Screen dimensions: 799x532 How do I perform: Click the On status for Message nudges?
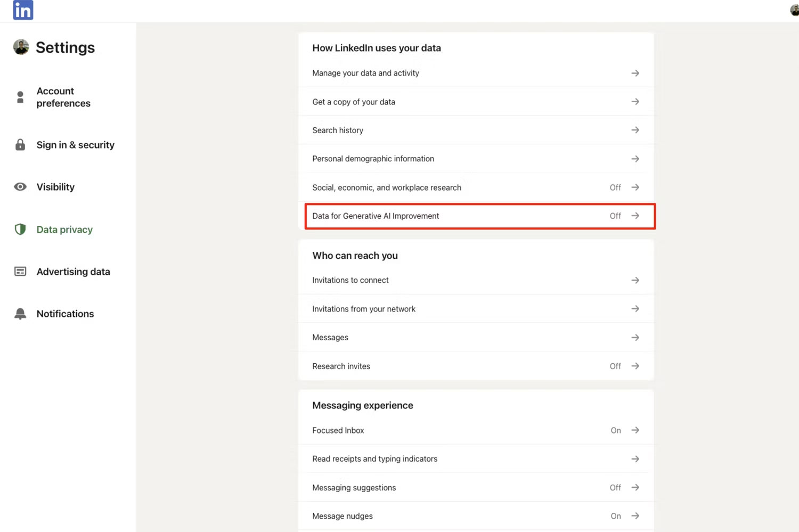click(616, 516)
